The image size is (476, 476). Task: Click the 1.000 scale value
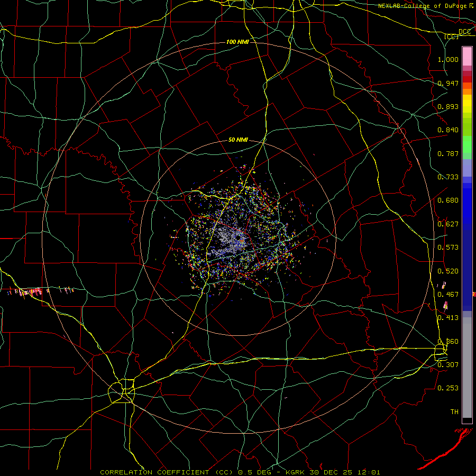coord(448,59)
